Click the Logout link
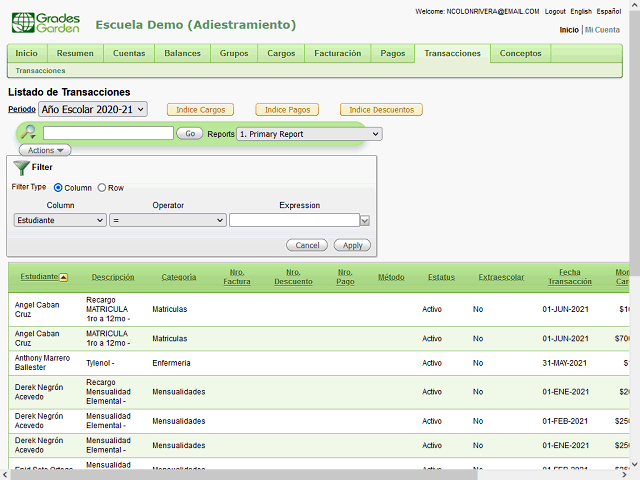 coord(555,11)
